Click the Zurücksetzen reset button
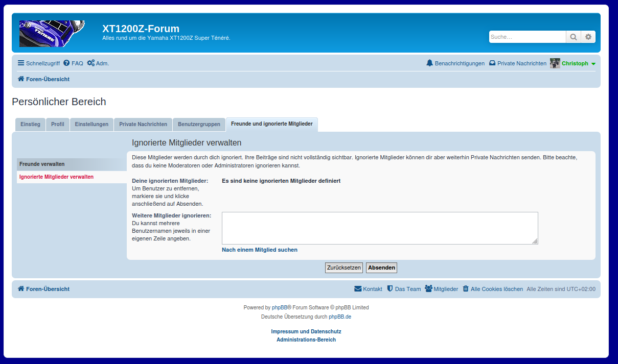618x364 pixels. [344, 268]
